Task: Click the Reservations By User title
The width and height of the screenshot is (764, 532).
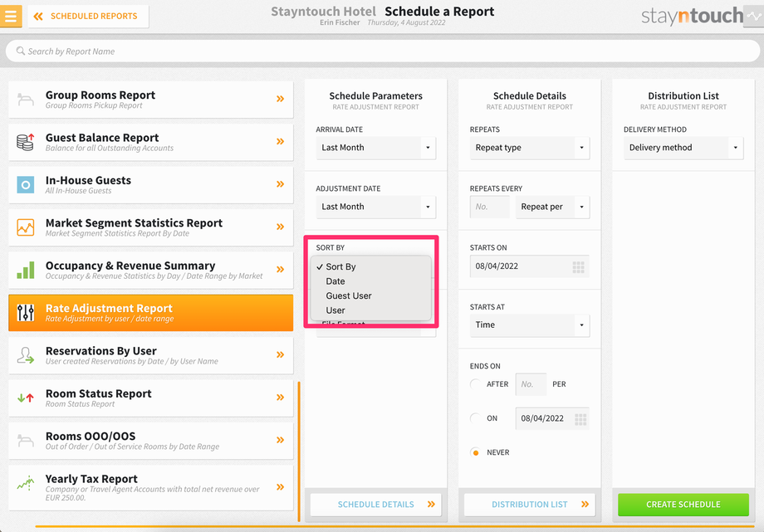Action: 100,351
